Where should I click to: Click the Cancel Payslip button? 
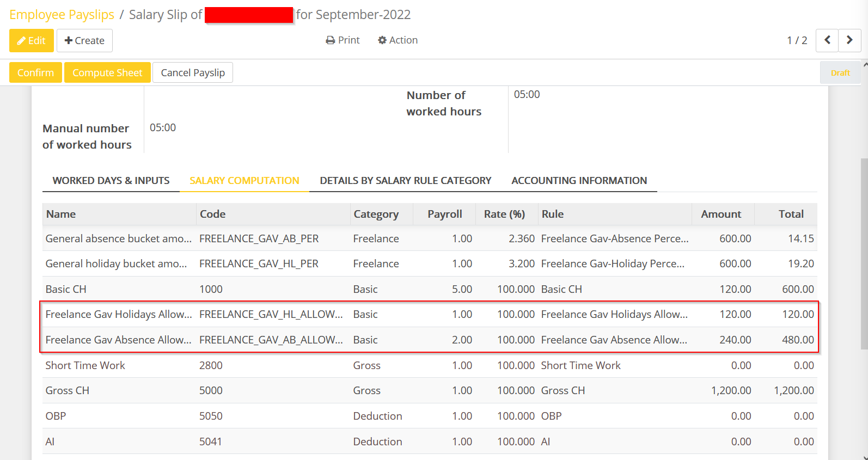[x=193, y=72]
